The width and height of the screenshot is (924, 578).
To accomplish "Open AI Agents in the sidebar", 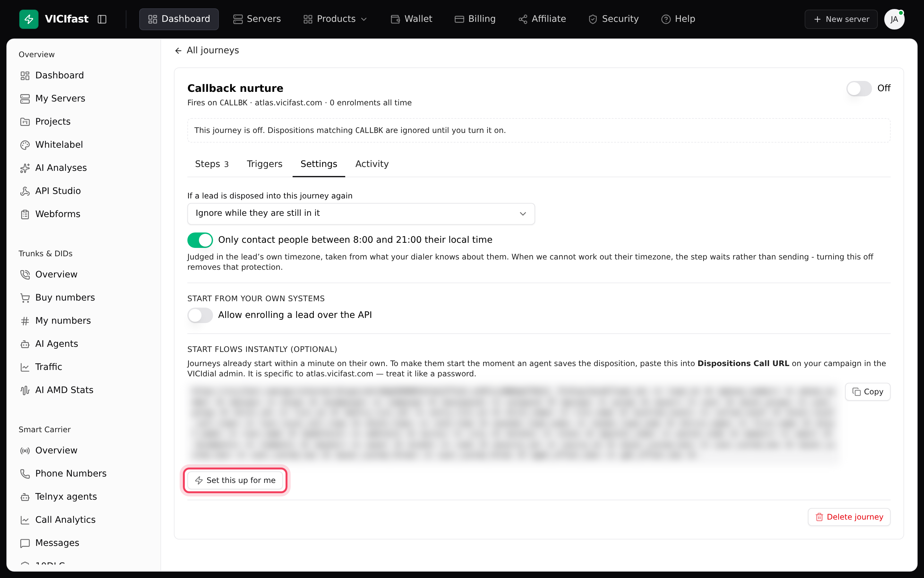I will [49, 344].
